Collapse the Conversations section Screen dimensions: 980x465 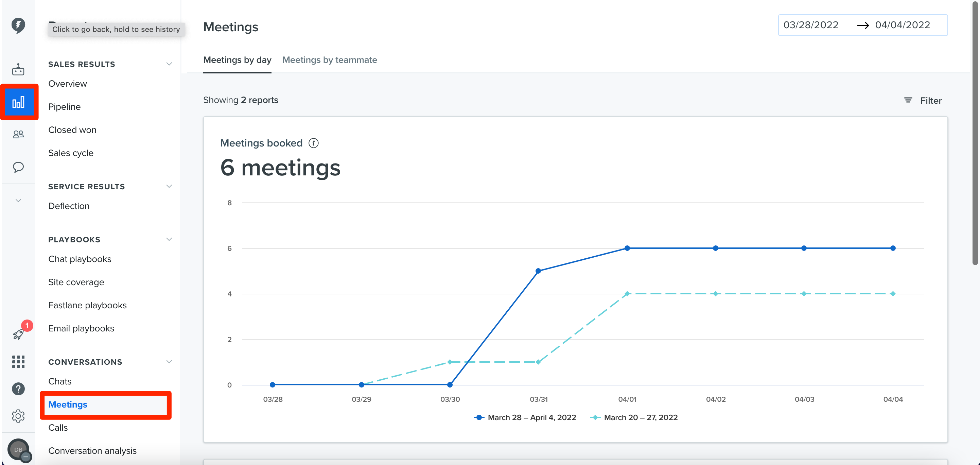[169, 362]
